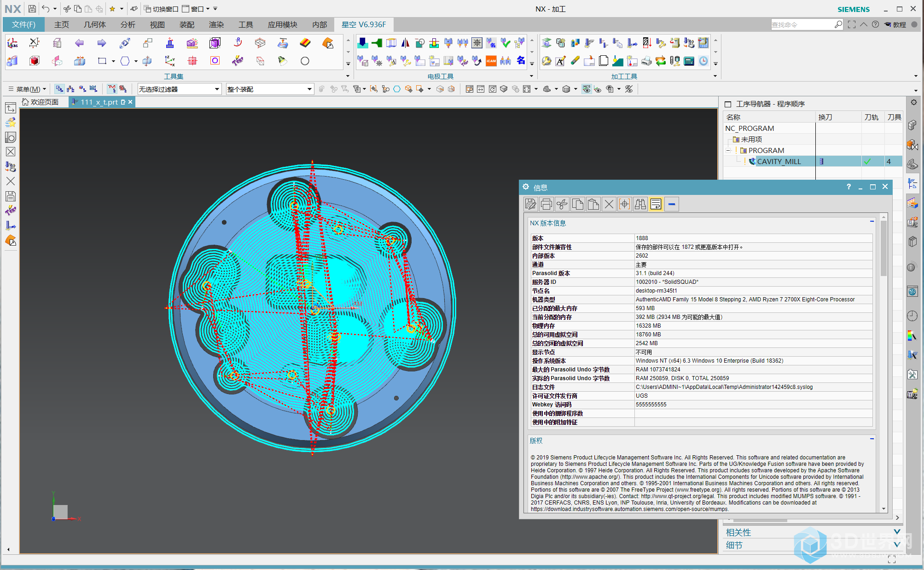
Task: Click the purple left arrow icon in 工具集
Action: pos(79,43)
